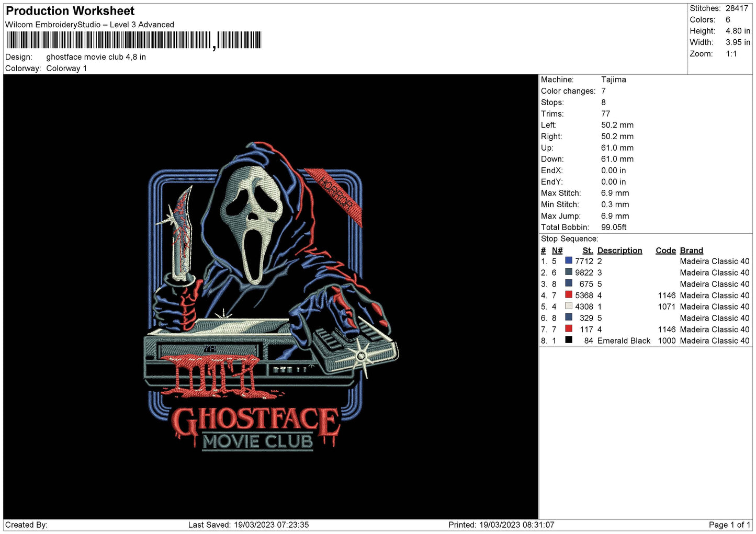This screenshot has width=756, height=534.
Task: Click the Max Jump label
Action: (560, 216)
